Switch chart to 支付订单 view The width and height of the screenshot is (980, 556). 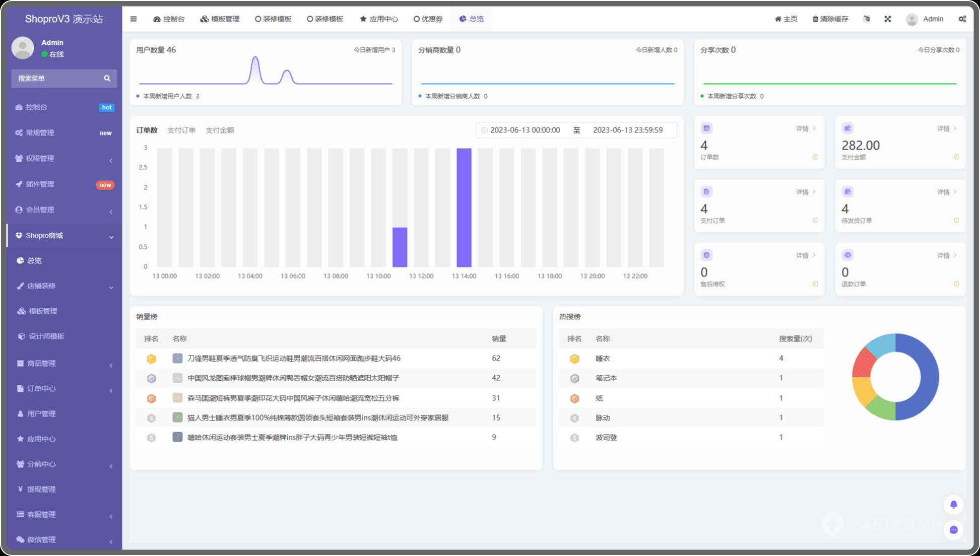pos(181,130)
